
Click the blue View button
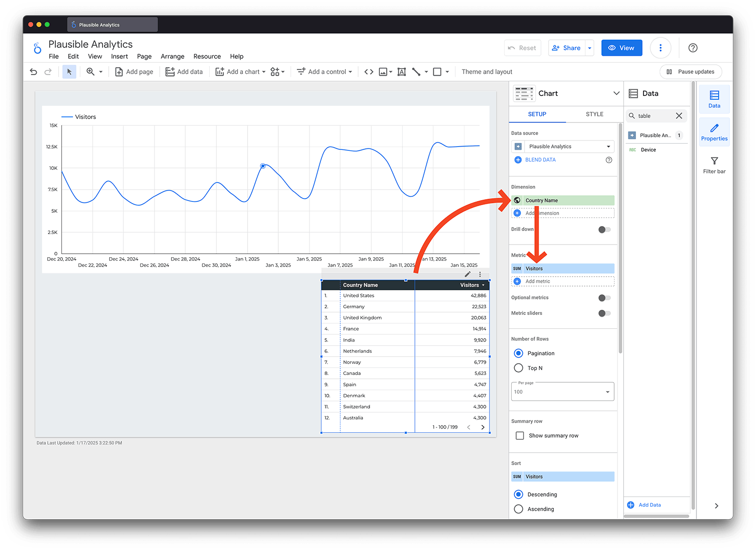621,48
